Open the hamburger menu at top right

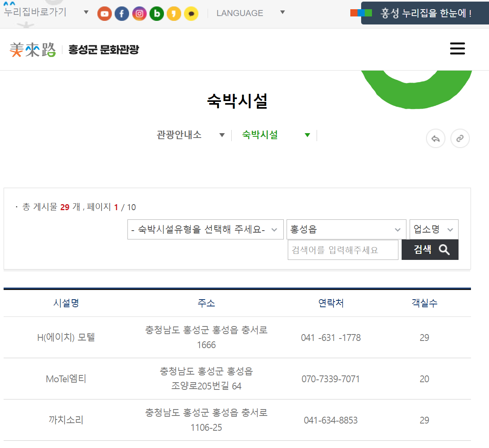[x=457, y=49]
